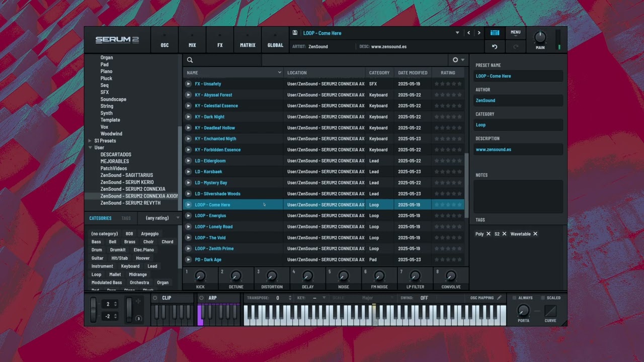Adjust the MAIN volume knob
Screen dimensions: 644x362
(540, 38)
